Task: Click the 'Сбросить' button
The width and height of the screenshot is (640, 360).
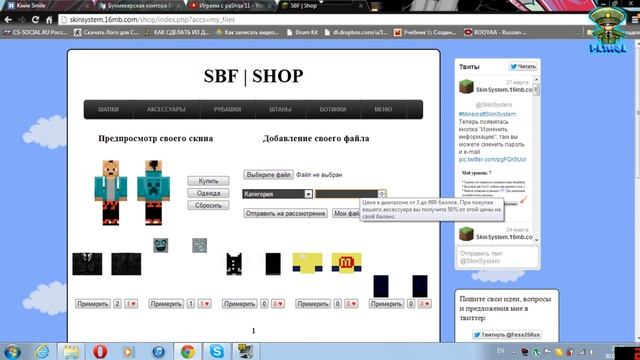Action: point(208,205)
